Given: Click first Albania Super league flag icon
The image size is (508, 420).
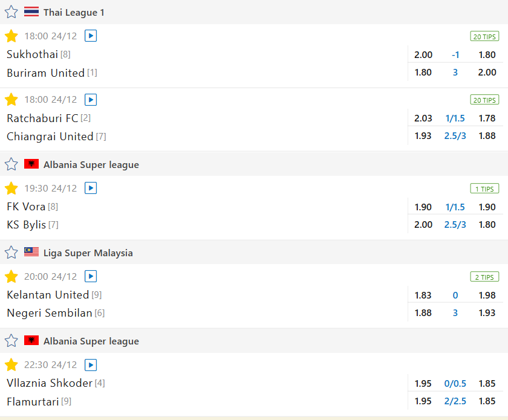Looking at the screenshot, I should [x=31, y=164].
